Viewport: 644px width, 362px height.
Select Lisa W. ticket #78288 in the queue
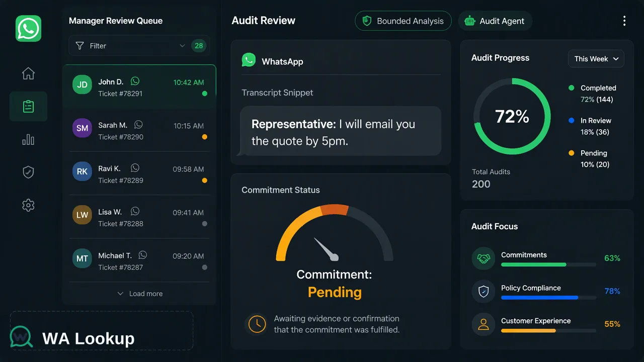(x=139, y=217)
